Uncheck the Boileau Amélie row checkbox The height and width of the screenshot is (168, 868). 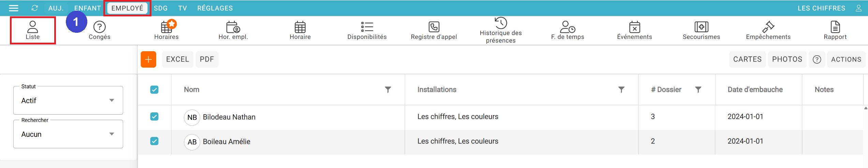(154, 141)
